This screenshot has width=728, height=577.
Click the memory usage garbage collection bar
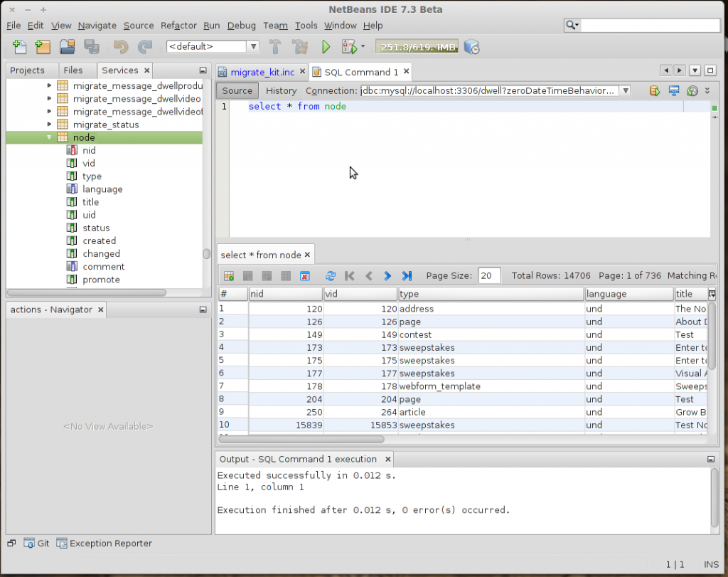pyautogui.click(x=417, y=47)
